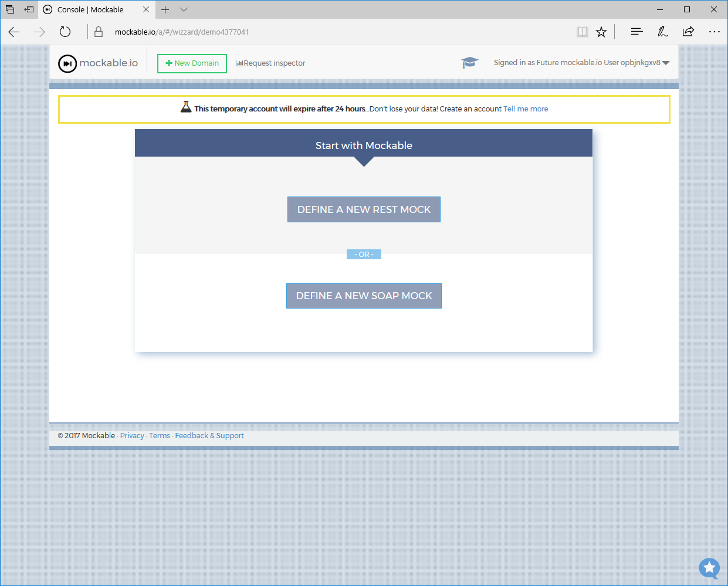
Task: Select the Console | Mockable tab
Action: point(90,9)
